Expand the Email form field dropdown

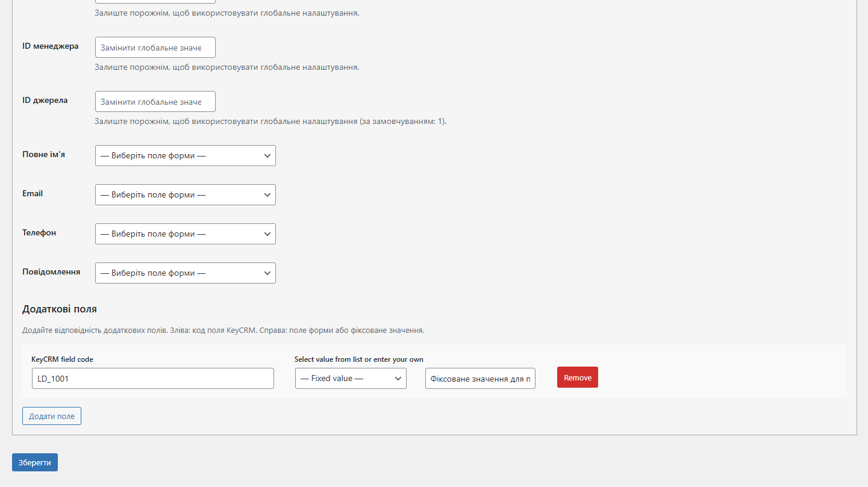pos(185,195)
